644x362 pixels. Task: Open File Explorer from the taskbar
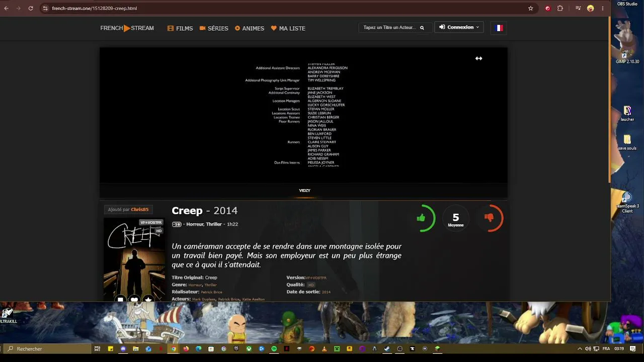point(135,348)
